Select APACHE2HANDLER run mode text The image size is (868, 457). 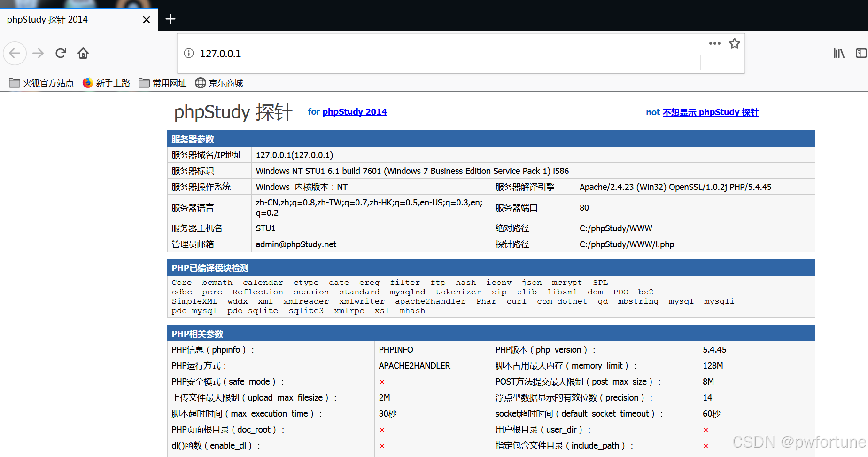tap(414, 366)
